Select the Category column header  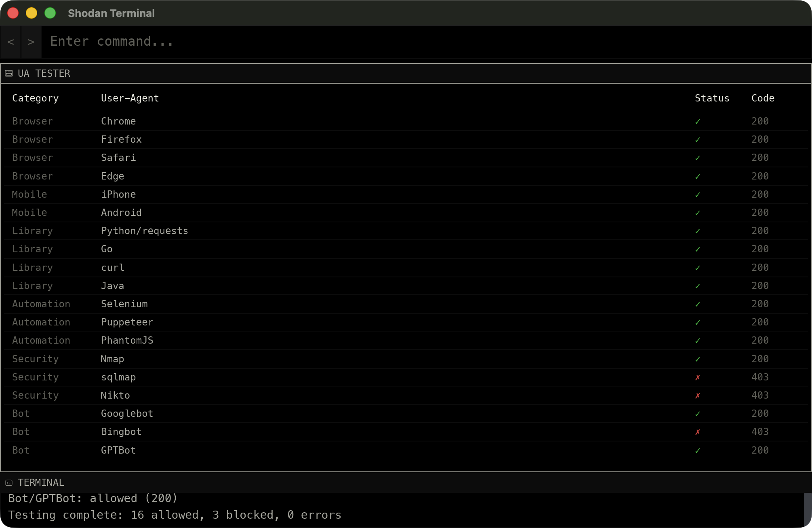pyautogui.click(x=35, y=98)
